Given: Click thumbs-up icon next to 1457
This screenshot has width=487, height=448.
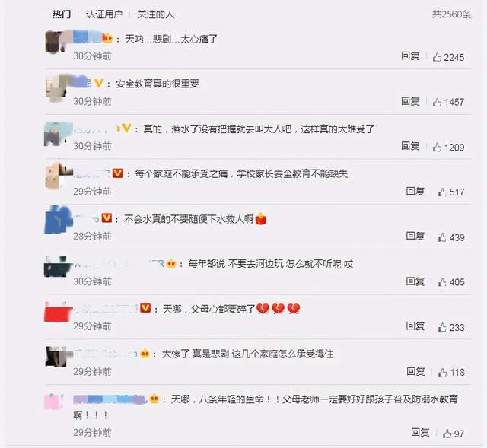Looking at the screenshot, I should pos(437,102).
